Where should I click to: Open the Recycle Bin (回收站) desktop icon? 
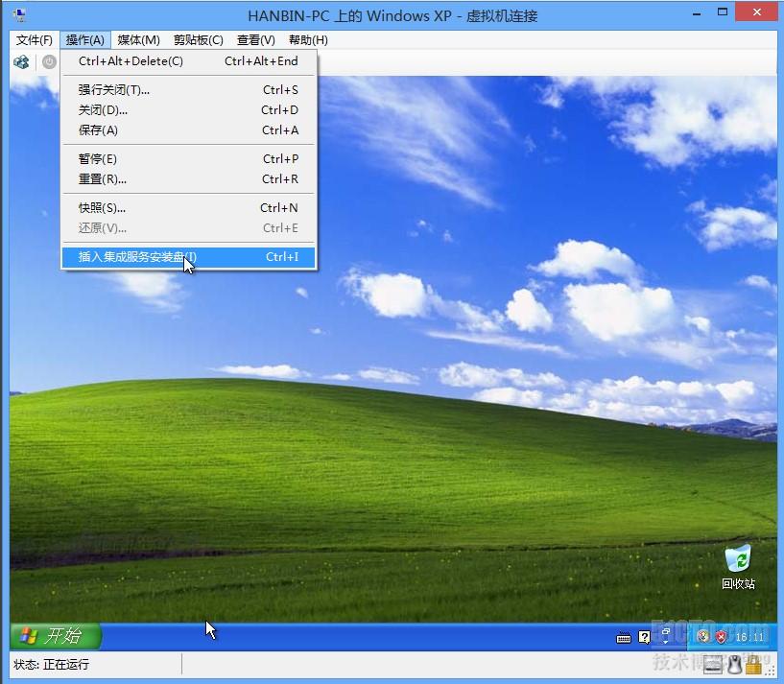[x=738, y=567]
